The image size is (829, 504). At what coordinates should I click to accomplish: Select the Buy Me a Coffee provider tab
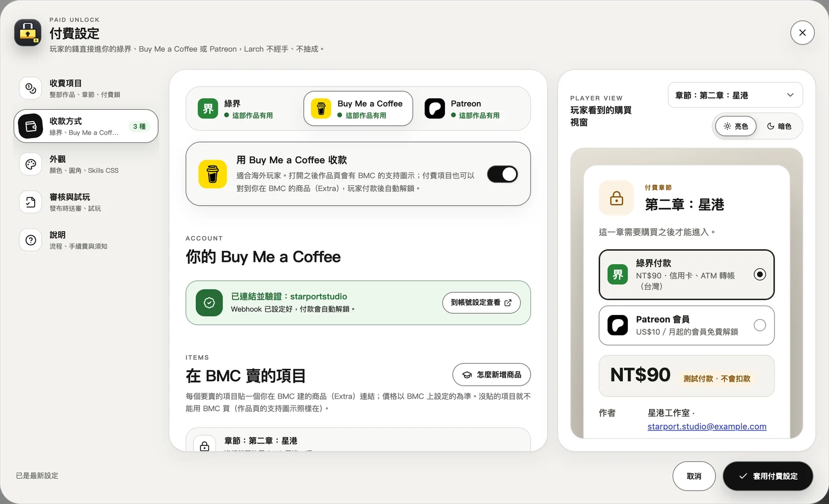tap(358, 109)
